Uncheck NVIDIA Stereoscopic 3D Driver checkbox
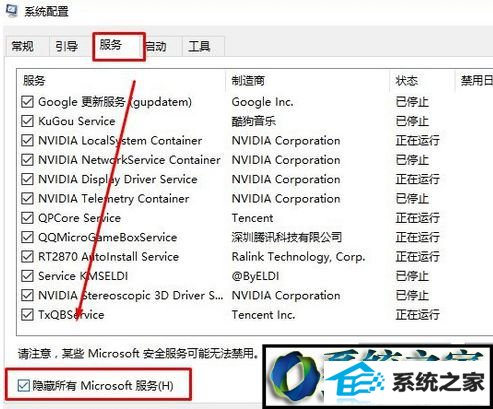The image size is (493, 409). pos(27,295)
